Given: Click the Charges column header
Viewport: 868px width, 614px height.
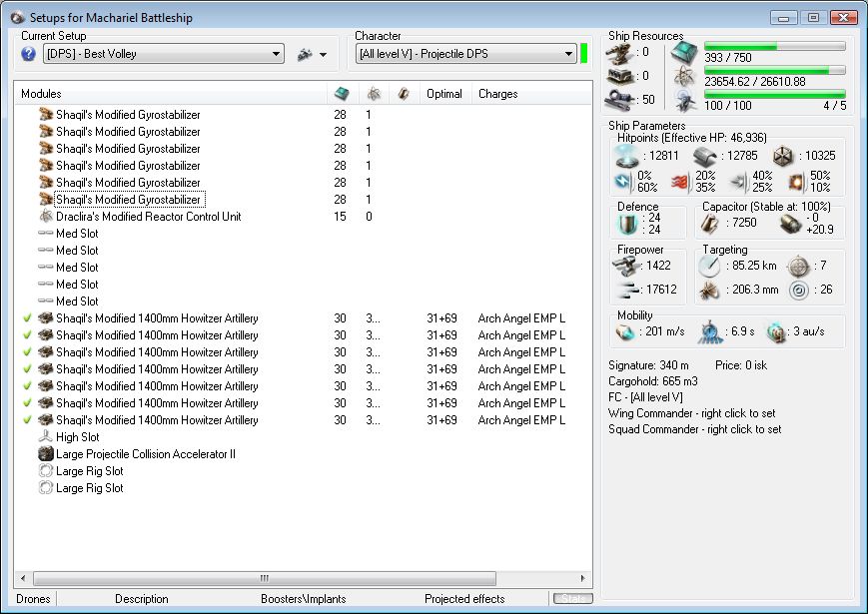Looking at the screenshot, I should [498, 94].
